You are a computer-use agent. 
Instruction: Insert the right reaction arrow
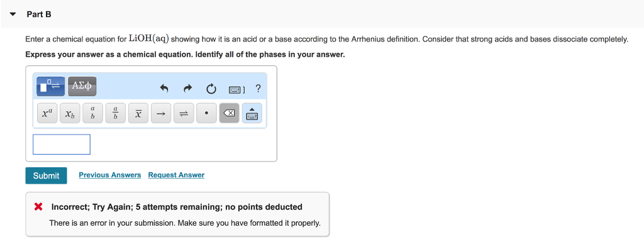(x=162, y=113)
